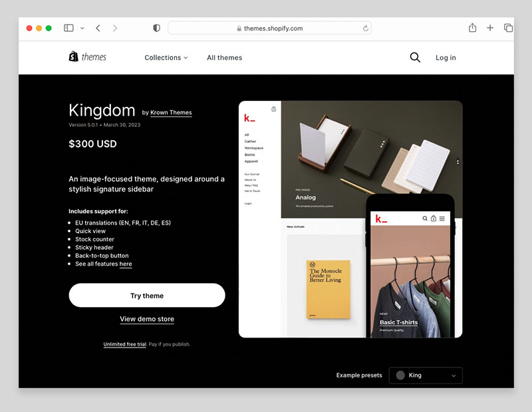This screenshot has height=412, width=532.
Task: Reload the page with the refresh icon
Action: (x=365, y=28)
